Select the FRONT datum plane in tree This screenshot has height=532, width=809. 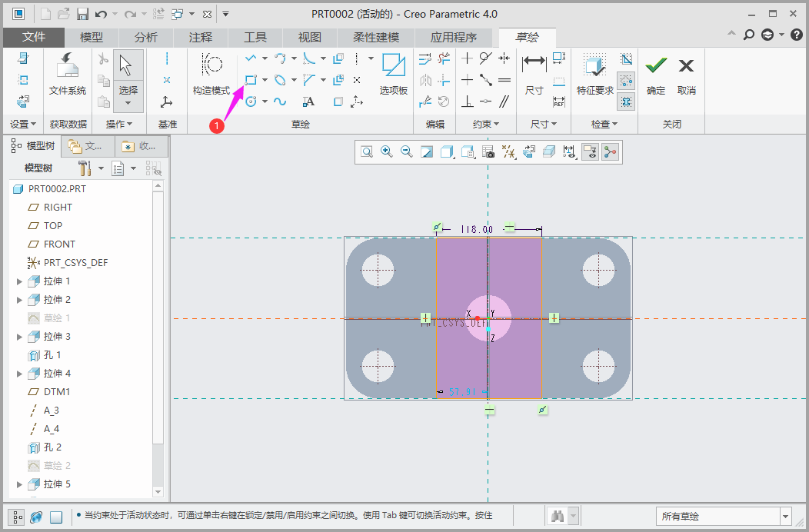tap(59, 244)
